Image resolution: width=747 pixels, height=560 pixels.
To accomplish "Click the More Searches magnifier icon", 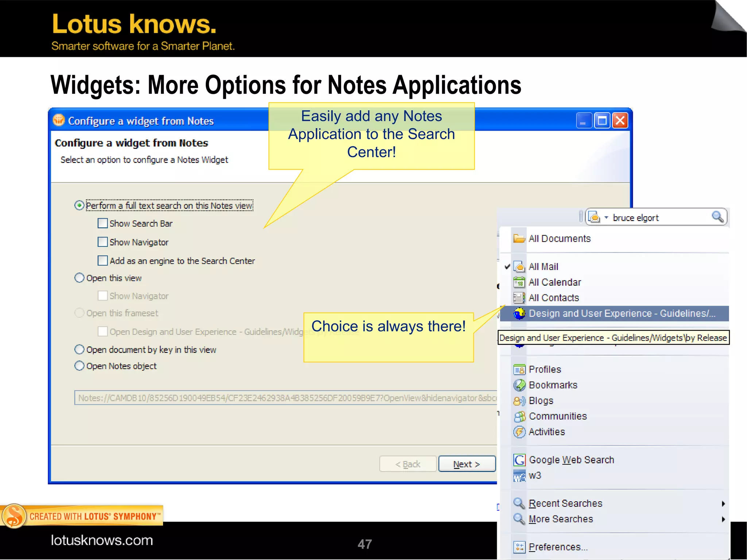I will (519, 519).
